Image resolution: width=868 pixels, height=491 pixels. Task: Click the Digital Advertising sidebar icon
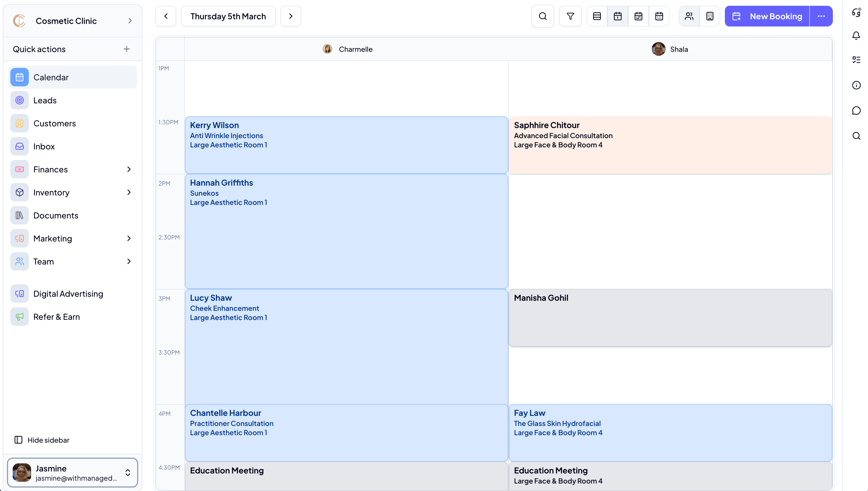coord(20,294)
